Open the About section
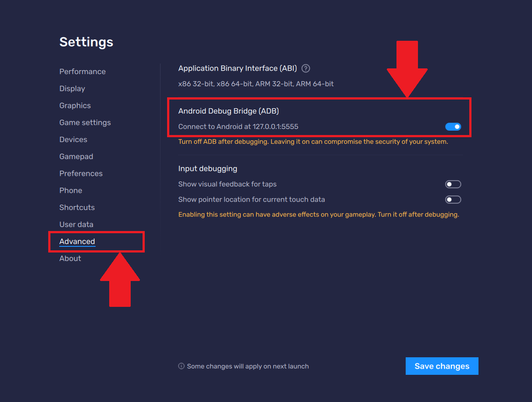 click(70, 258)
